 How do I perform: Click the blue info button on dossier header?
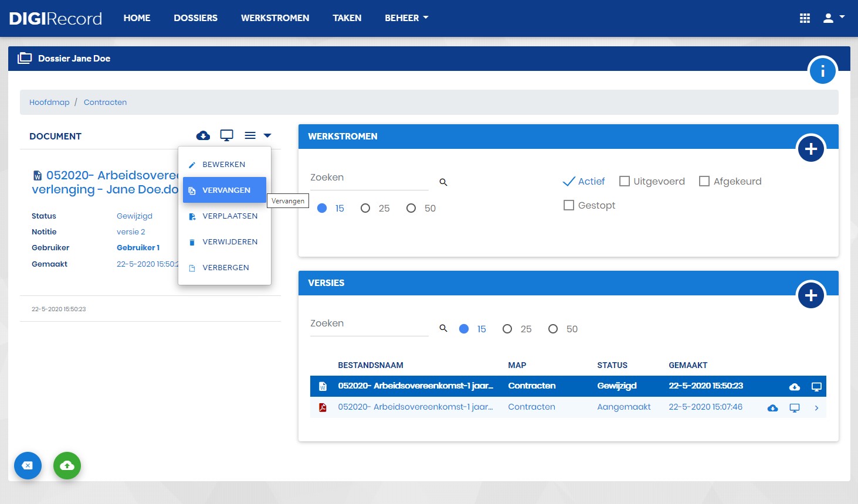click(x=822, y=71)
